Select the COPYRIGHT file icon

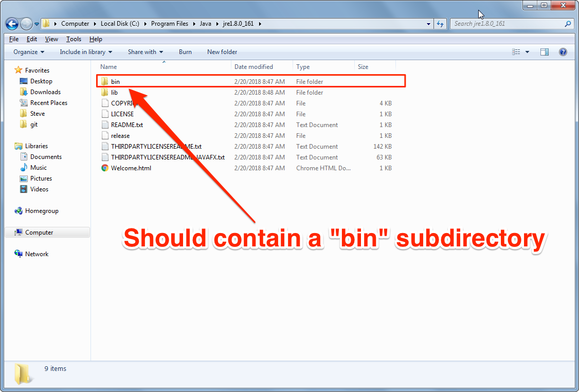[105, 103]
